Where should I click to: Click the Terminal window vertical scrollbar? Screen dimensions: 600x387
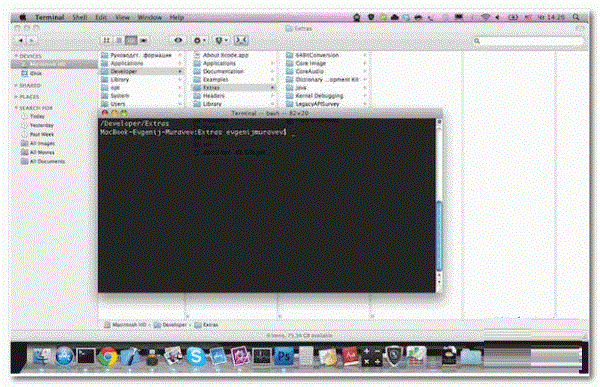click(x=439, y=205)
